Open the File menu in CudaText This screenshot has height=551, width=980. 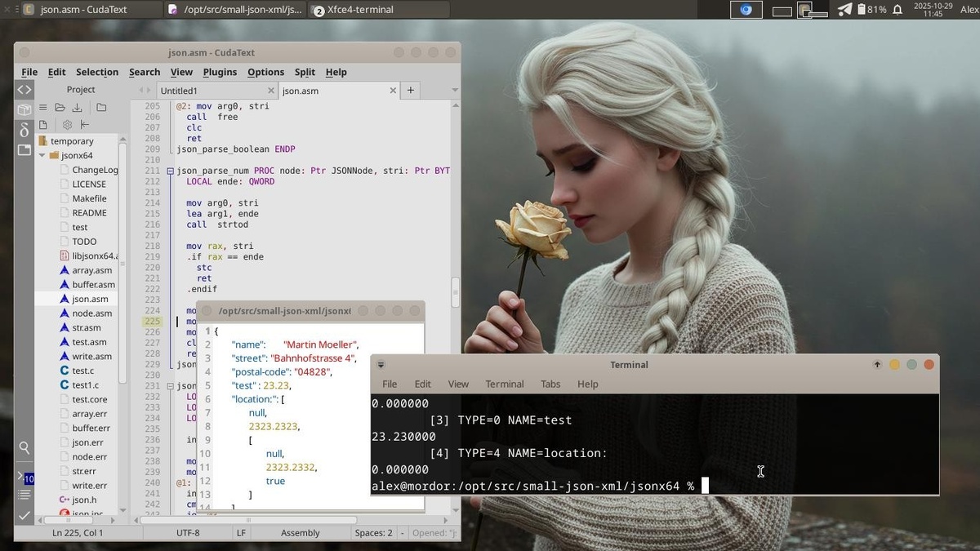[x=29, y=72]
